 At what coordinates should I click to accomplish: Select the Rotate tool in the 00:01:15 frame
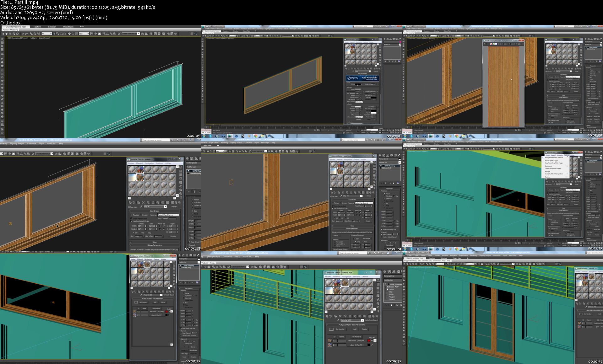(x=73, y=34)
